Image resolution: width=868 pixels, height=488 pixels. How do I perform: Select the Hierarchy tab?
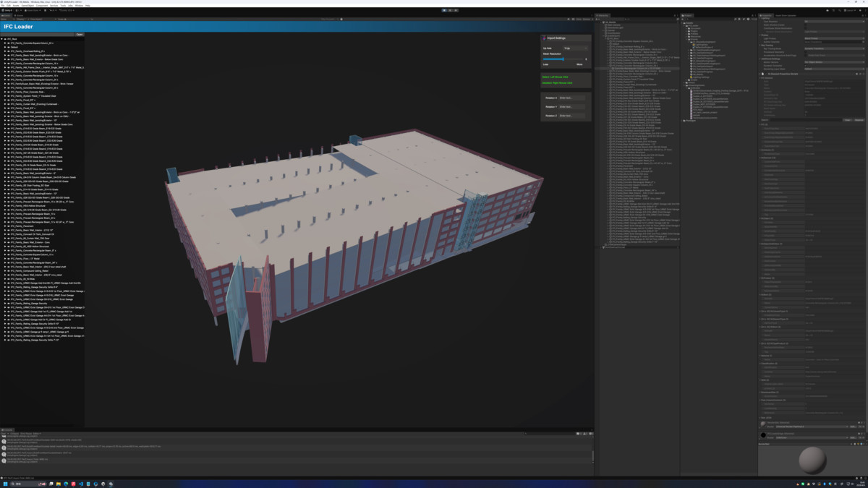point(603,14)
